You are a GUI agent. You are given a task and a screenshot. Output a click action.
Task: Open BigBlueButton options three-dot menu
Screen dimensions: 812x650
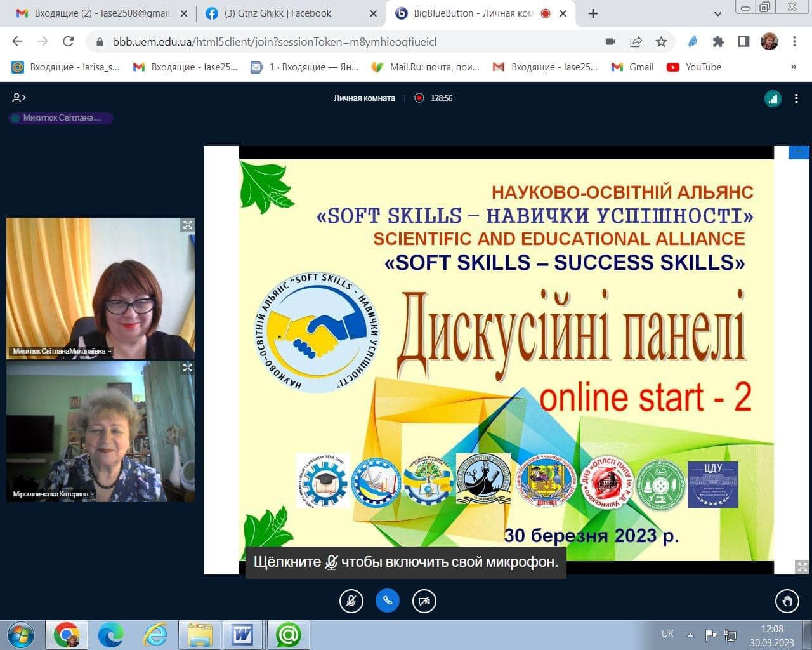796,98
